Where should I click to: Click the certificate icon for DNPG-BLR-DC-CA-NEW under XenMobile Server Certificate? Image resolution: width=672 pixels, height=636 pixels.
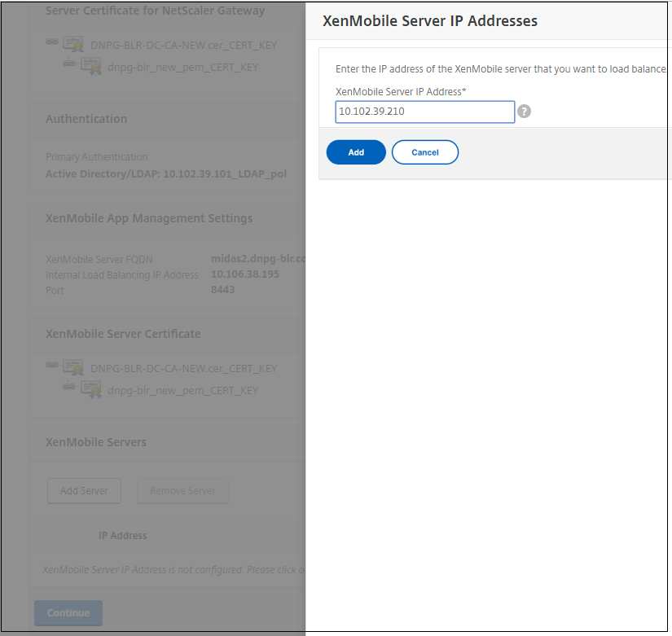pyautogui.click(x=73, y=368)
